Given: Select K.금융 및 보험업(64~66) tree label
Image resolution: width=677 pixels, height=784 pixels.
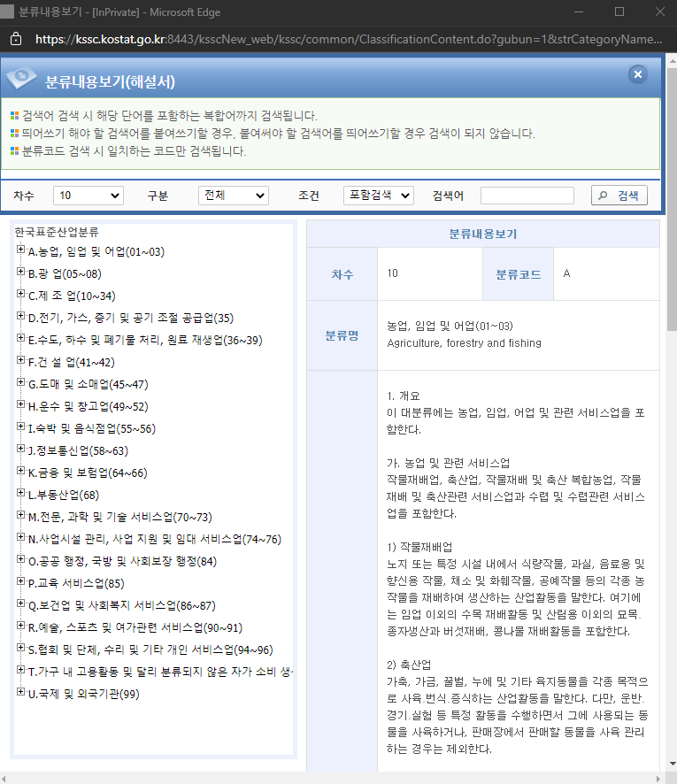Looking at the screenshot, I should pyautogui.click(x=88, y=473).
